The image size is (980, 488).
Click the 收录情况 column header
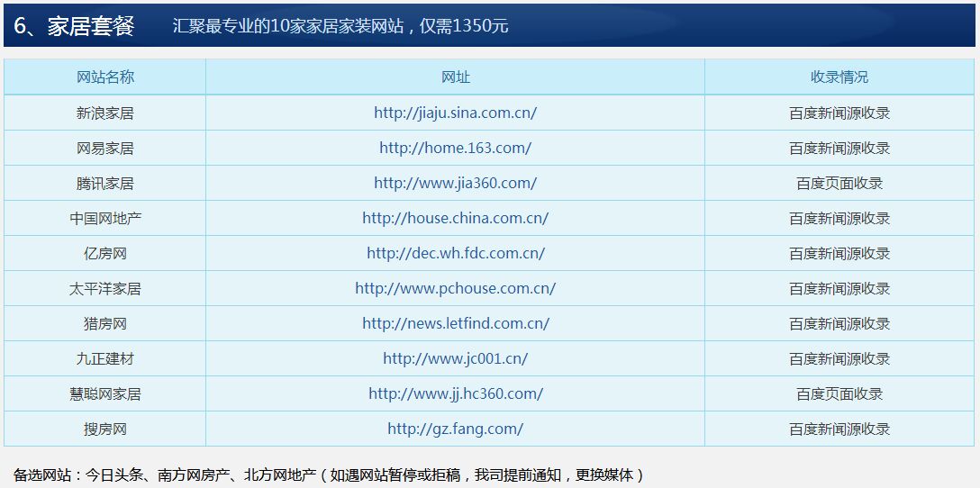(x=839, y=77)
